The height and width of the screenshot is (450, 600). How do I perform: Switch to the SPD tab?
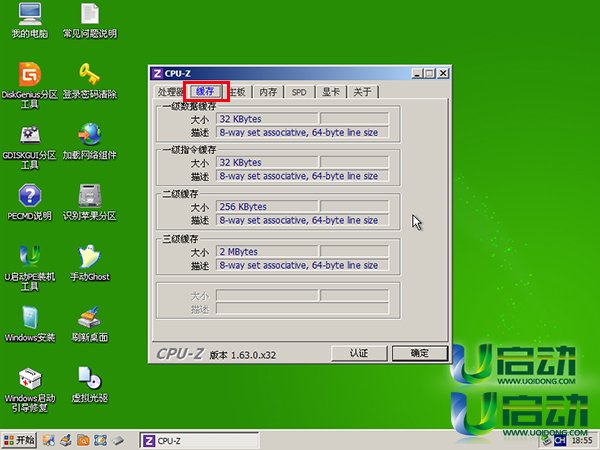click(x=299, y=92)
